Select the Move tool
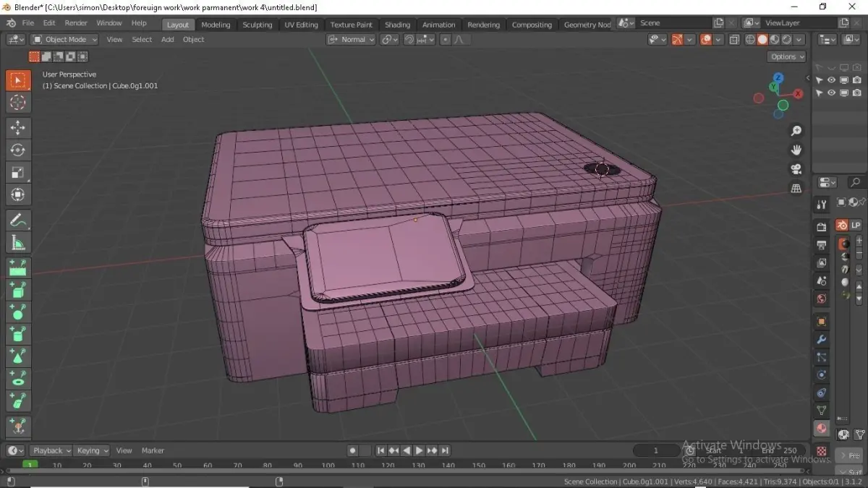 pyautogui.click(x=18, y=128)
